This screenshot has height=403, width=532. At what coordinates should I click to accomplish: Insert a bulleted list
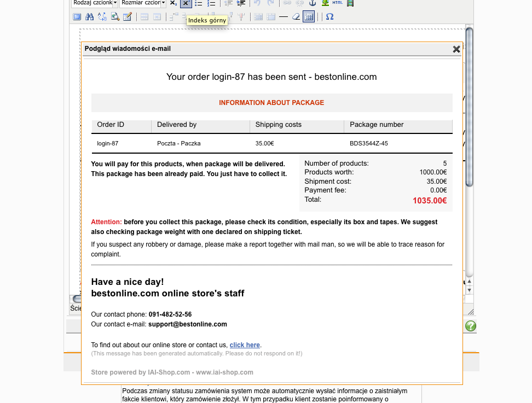(199, 3)
